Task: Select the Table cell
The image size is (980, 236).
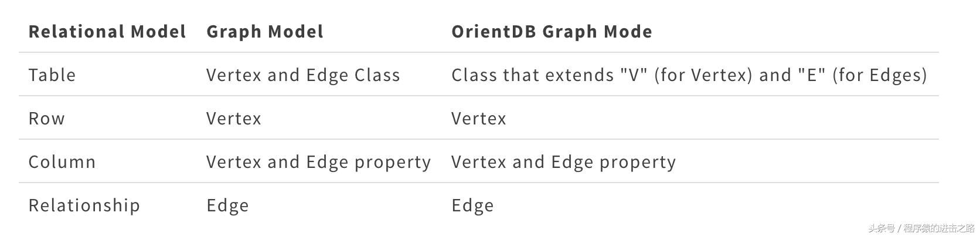Action: click(x=52, y=75)
